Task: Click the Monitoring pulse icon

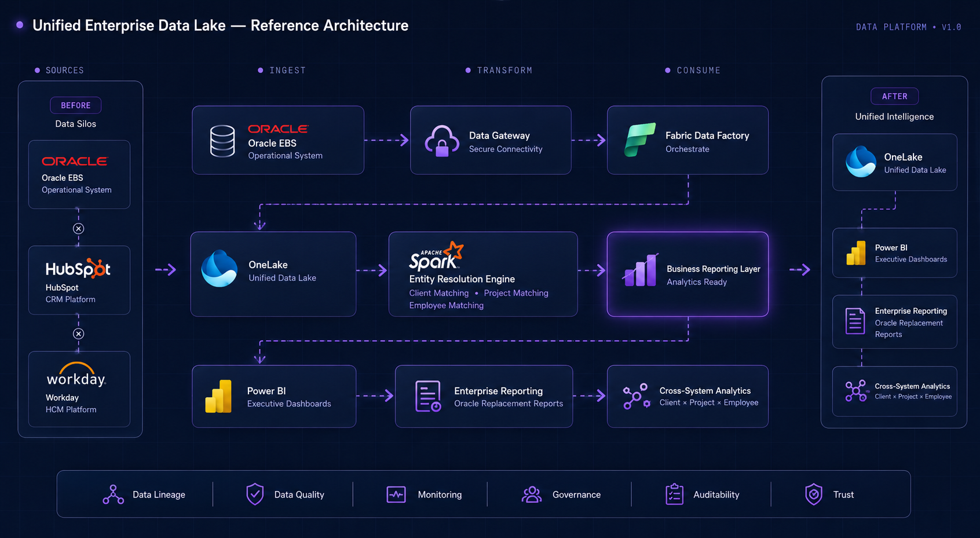Action: (x=396, y=495)
